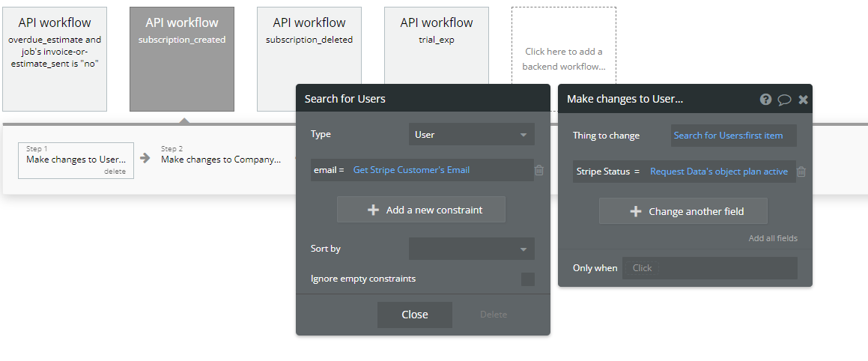Click the Add all fields link
Image resolution: width=868 pixels, height=361 pixels.
[773, 238]
